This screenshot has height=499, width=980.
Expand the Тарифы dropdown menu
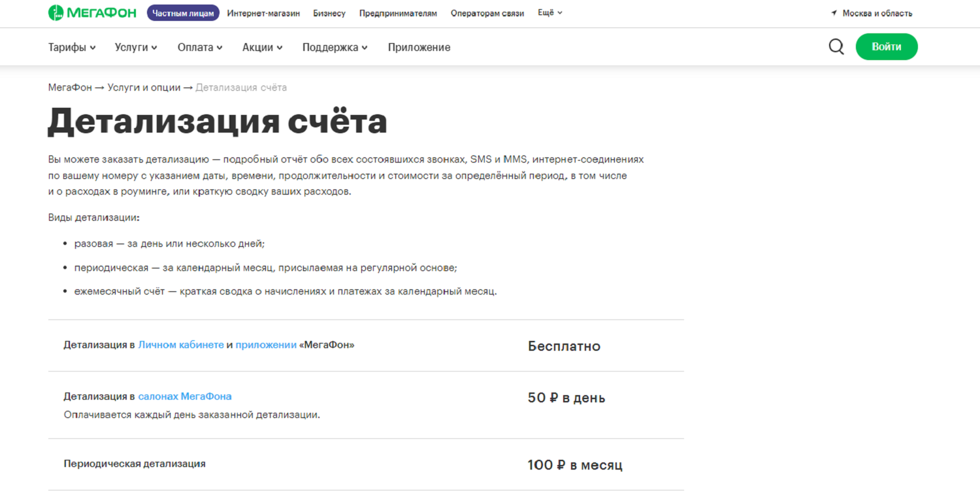pos(72,47)
